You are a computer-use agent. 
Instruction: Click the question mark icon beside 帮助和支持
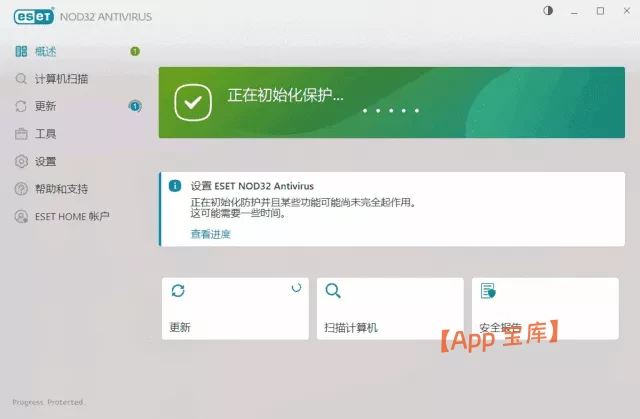21,189
